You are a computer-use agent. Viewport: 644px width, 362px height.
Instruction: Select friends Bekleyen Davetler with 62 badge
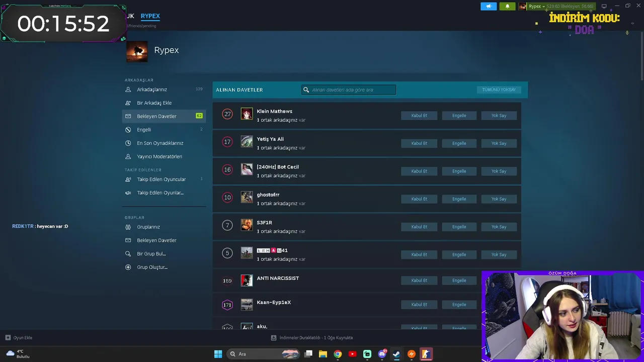(164, 116)
